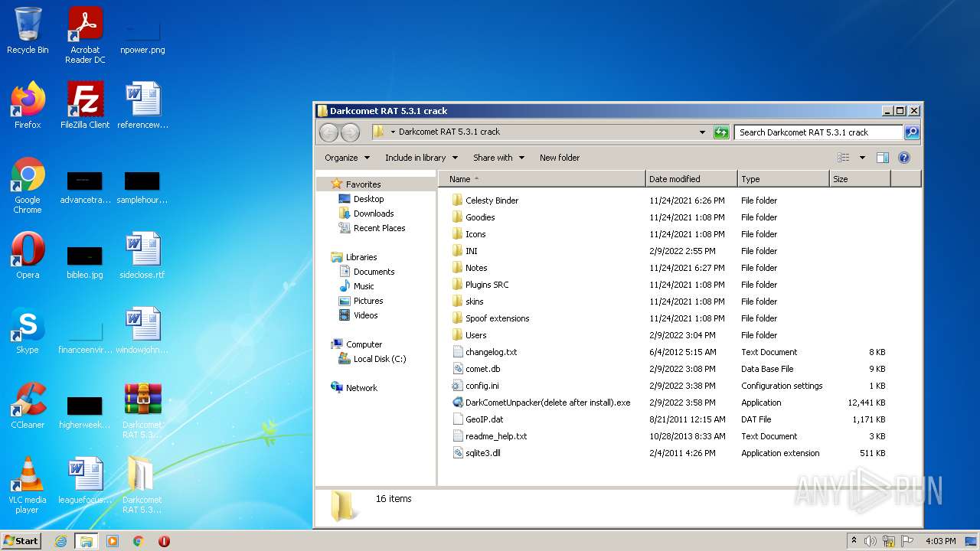Image resolution: width=980 pixels, height=551 pixels.
Task: Open Documents library
Action: click(x=374, y=272)
